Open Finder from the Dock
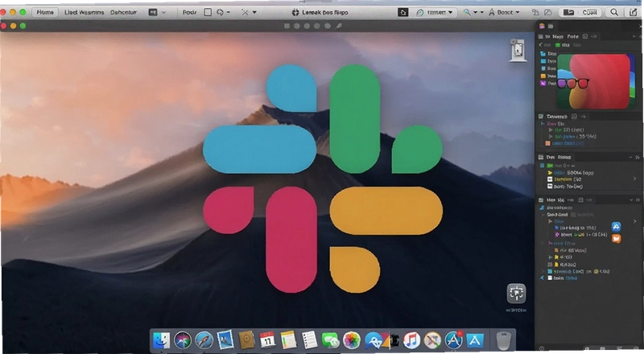644x354 pixels. coord(162,340)
